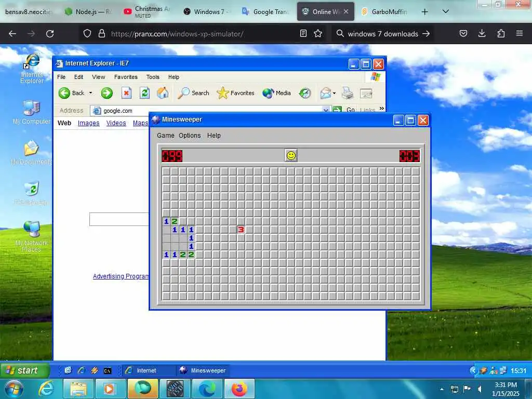
Task: Show hidden icons in system tray
Action: [442, 389]
